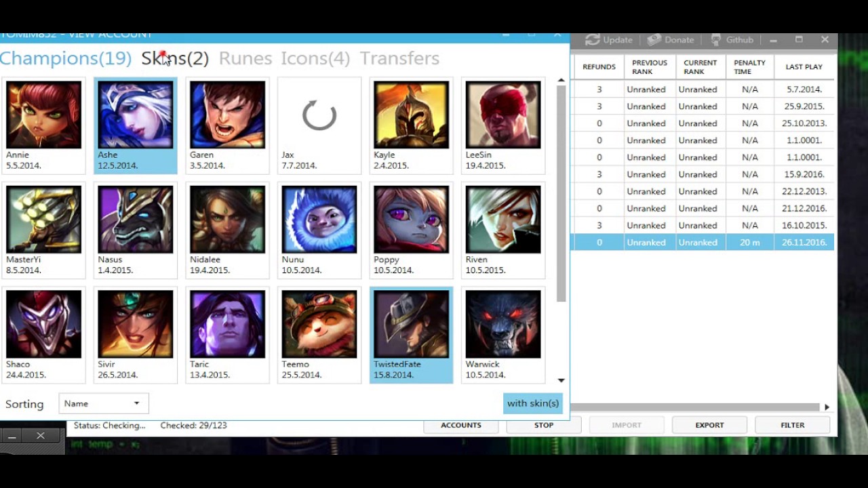Click the loading Jax champion tile

pyautogui.click(x=319, y=125)
